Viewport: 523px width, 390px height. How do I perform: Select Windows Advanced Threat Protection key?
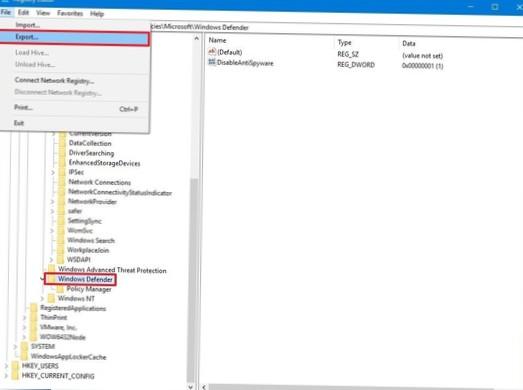point(112,270)
